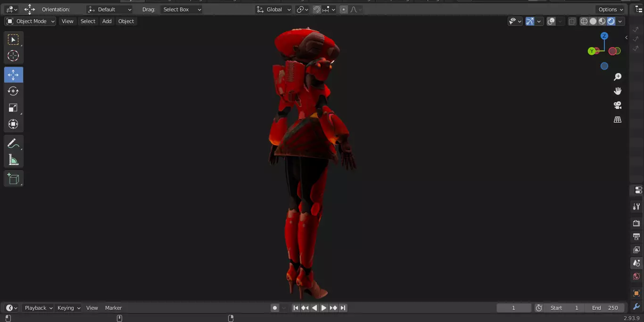Screen dimensions: 644x322
Task: Open the Render properties tab
Action: (x=636, y=223)
